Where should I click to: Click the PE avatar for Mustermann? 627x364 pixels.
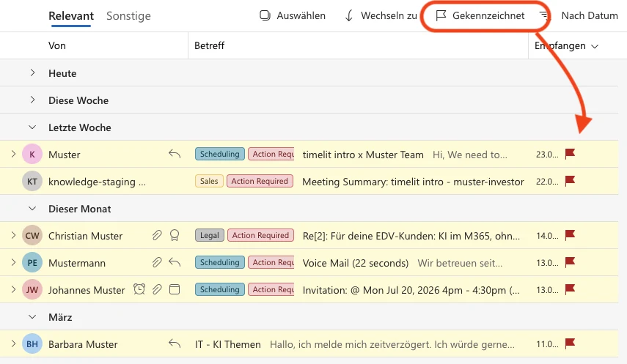pos(32,263)
